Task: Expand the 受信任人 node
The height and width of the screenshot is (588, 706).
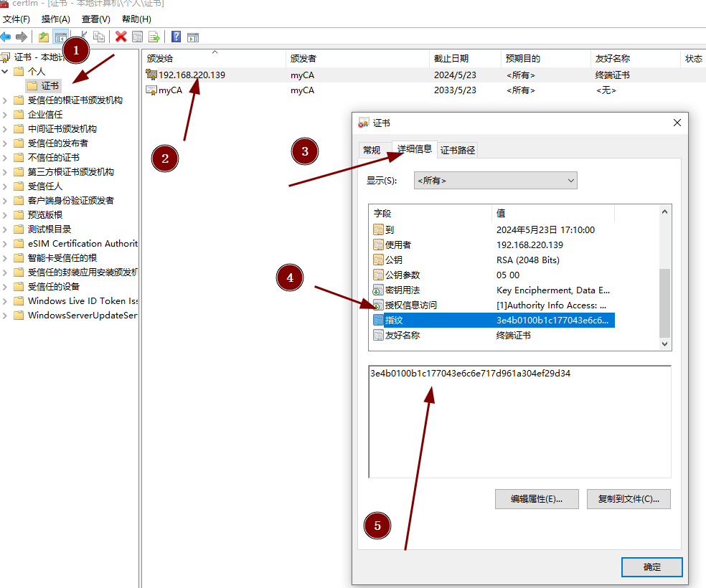Action: [x=5, y=186]
